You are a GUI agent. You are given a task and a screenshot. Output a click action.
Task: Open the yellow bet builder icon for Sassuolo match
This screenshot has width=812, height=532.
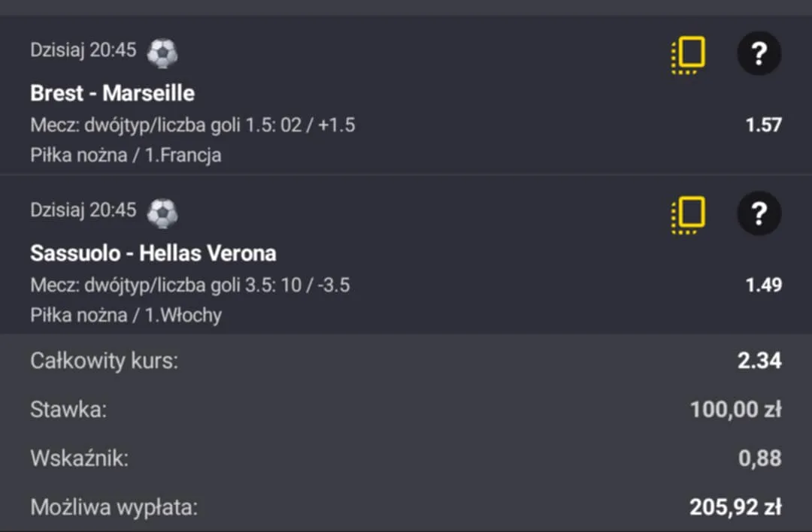click(x=687, y=213)
